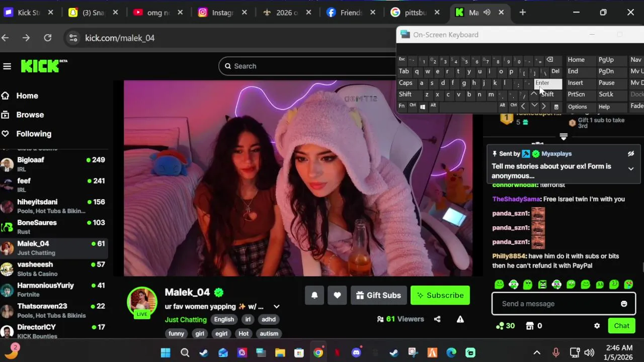The image size is (644, 362).
Task: Click the report warning triangle icon
Action: [x=460, y=319]
